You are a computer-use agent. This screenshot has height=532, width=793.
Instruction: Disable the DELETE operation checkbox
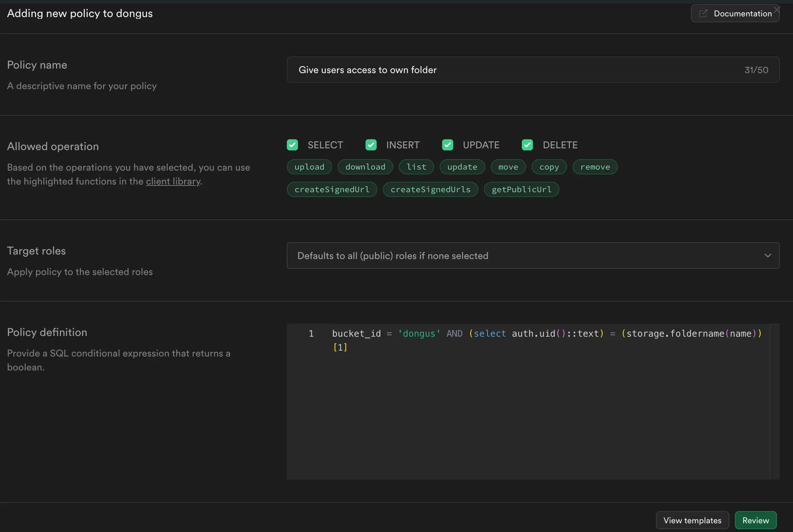tap(527, 144)
